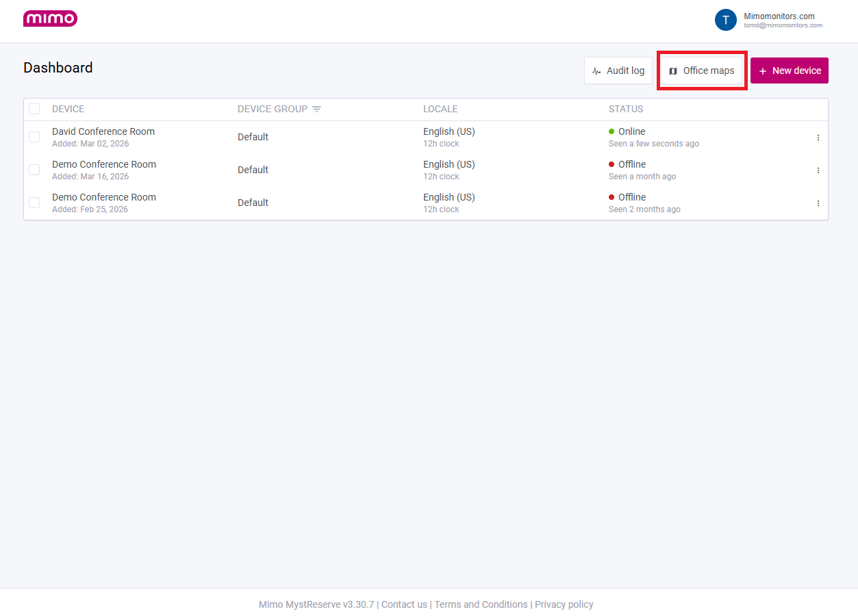858x616 pixels.
Task: Open options menu for Demo room added Feb 25
Action: (818, 203)
